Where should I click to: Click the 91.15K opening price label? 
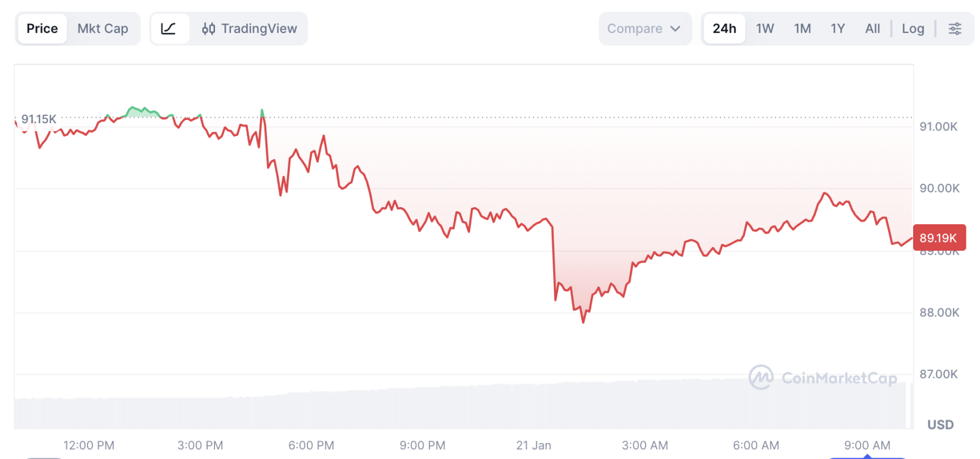(39, 119)
